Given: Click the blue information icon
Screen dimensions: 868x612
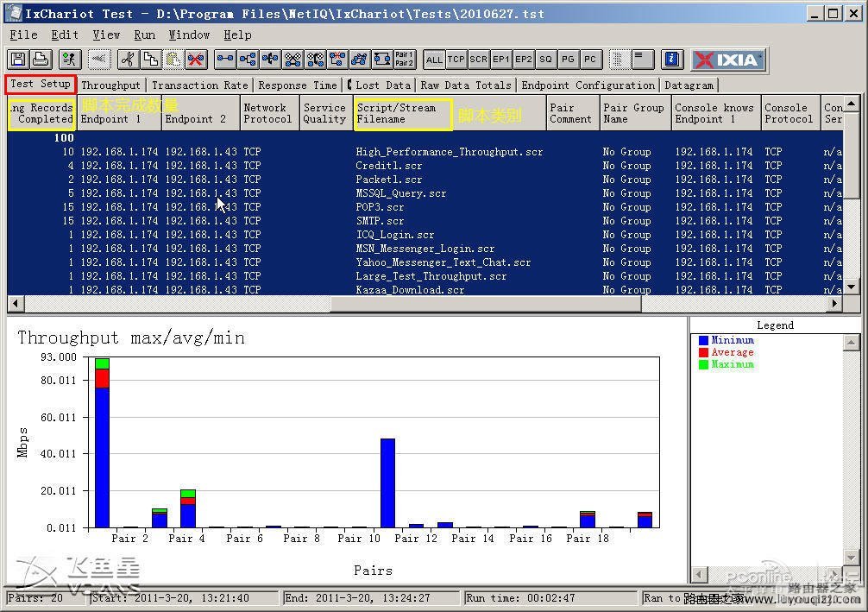Looking at the screenshot, I should (x=672, y=60).
